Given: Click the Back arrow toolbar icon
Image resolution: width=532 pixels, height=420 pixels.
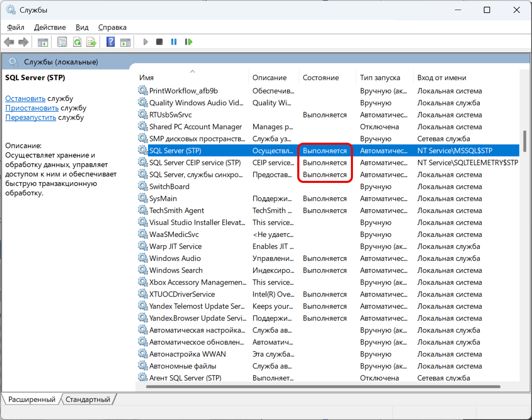Looking at the screenshot, I should coord(9,42).
